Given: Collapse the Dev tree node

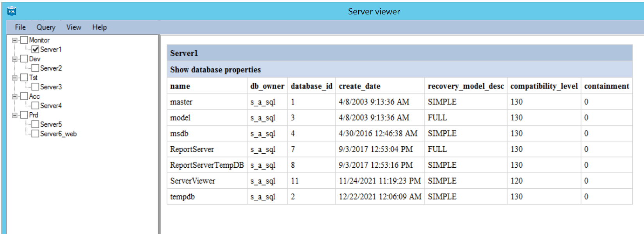Looking at the screenshot, I should (15, 59).
